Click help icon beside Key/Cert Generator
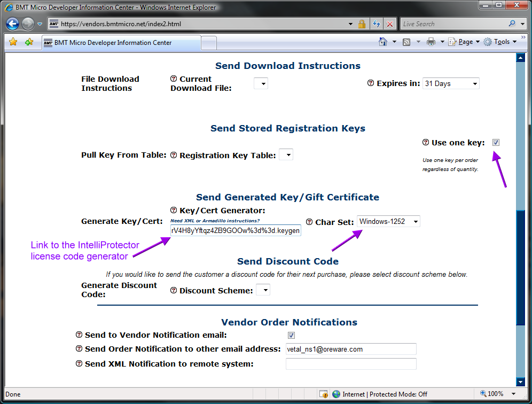The image size is (532, 404). [x=174, y=210]
